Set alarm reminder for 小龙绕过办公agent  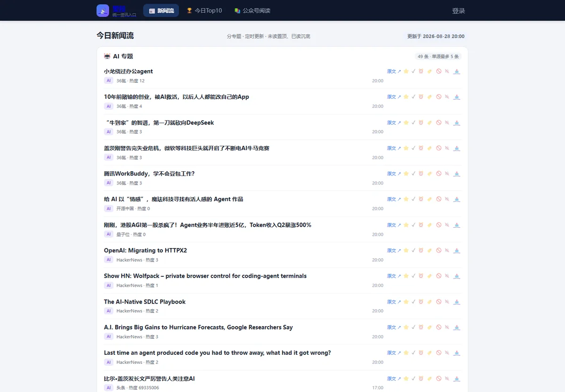(x=421, y=72)
